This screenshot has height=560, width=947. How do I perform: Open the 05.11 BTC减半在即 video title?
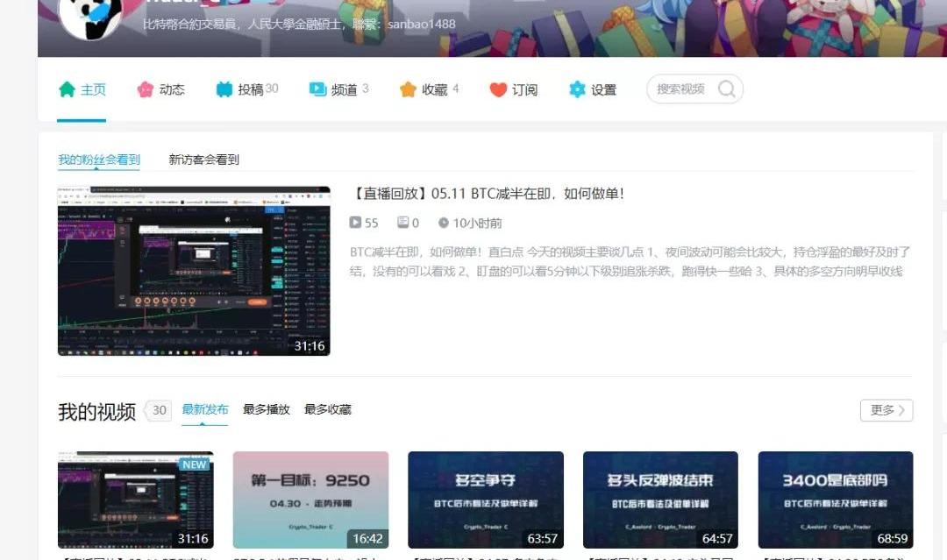(x=488, y=194)
